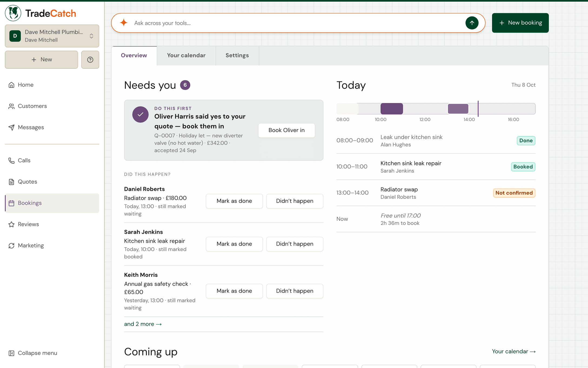The width and height of the screenshot is (588, 368).
Task: Click the 08:00 grey timeline block
Action: (x=347, y=109)
